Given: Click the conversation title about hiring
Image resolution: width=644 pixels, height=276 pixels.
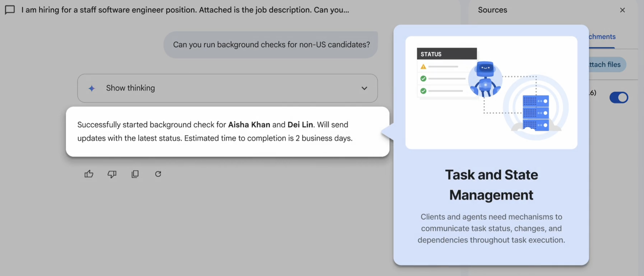Looking at the screenshot, I should pos(185,10).
